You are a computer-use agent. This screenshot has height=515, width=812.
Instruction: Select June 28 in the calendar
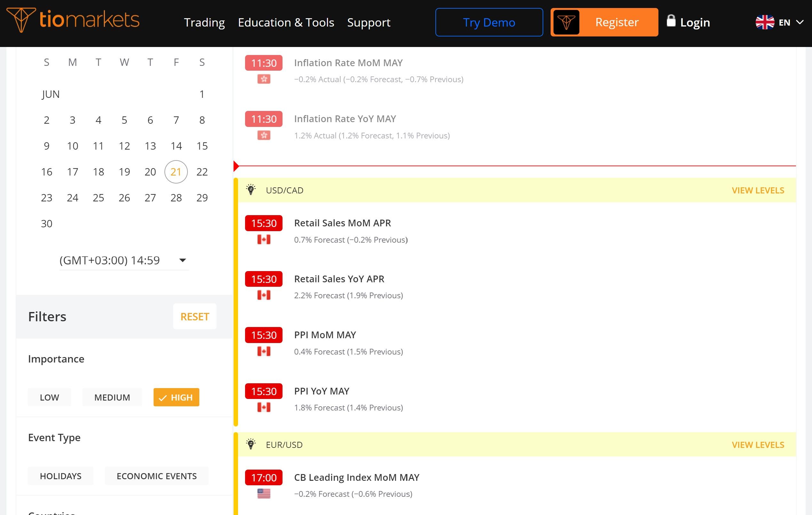click(x=176, y=198)
